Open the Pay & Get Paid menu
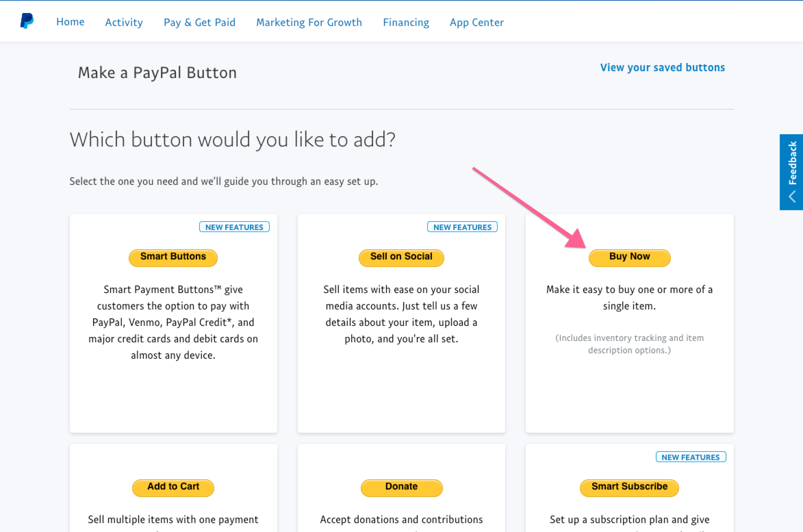The image size is (803, 532). (x=199, y=23)
